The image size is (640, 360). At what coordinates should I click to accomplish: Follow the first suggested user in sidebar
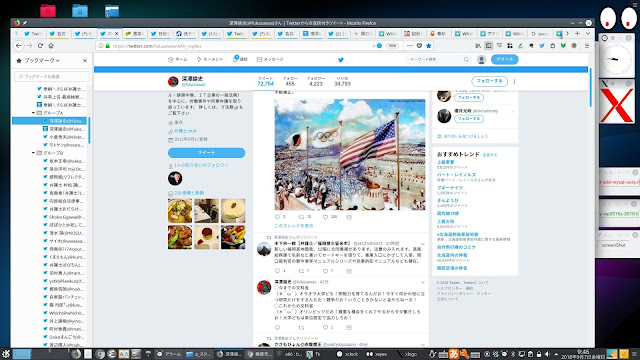click(469, 98)
